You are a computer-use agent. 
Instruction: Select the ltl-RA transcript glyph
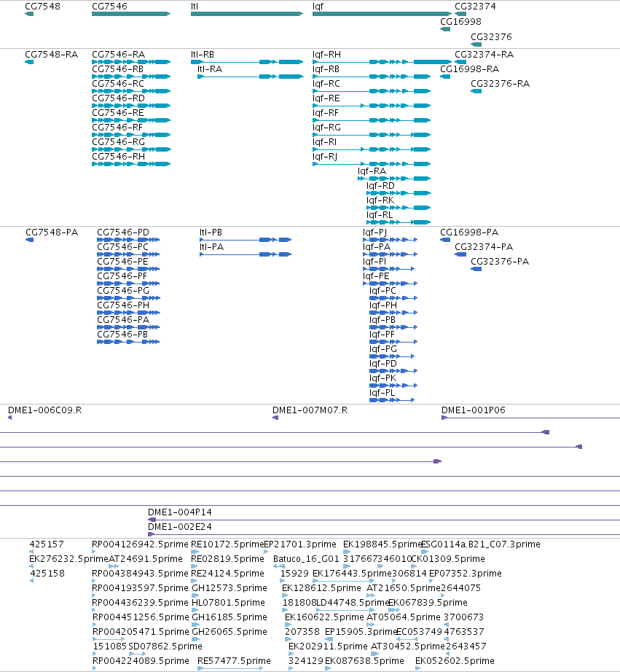pyautogui.click(x=251, y=77)
